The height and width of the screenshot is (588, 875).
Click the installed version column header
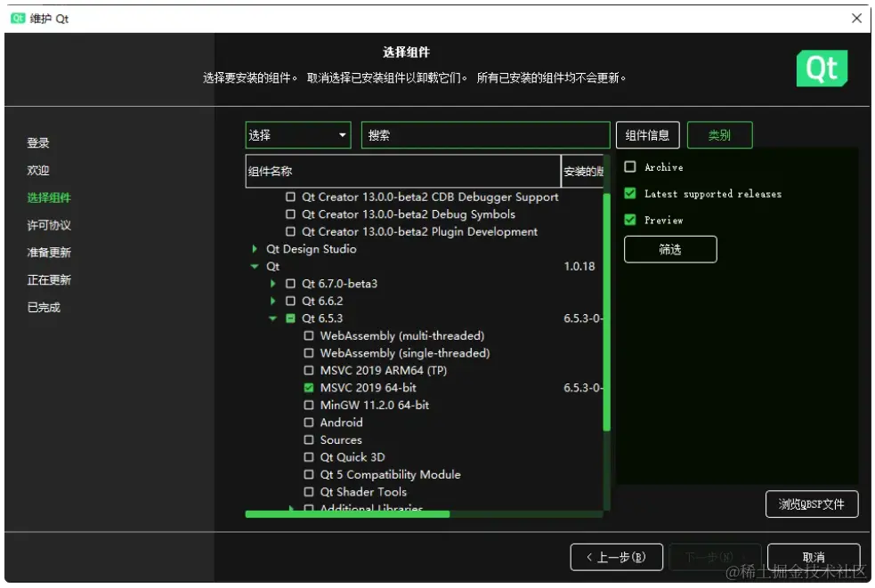582,172
